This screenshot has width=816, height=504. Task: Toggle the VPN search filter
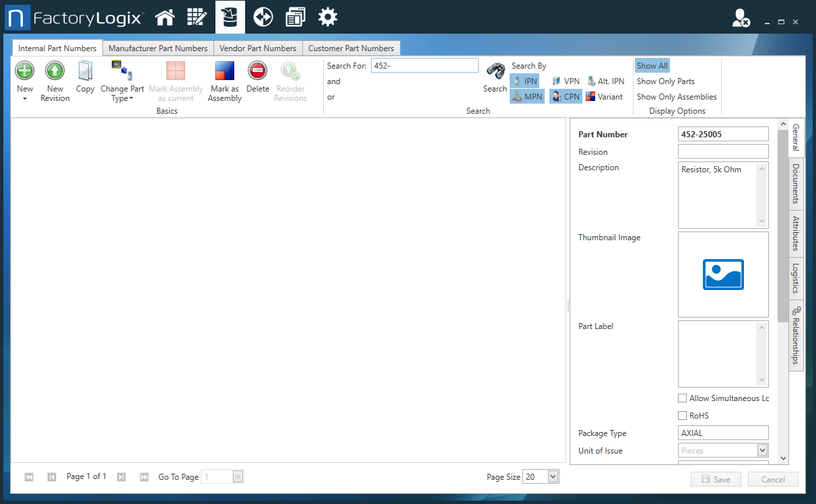click(566, 80)
